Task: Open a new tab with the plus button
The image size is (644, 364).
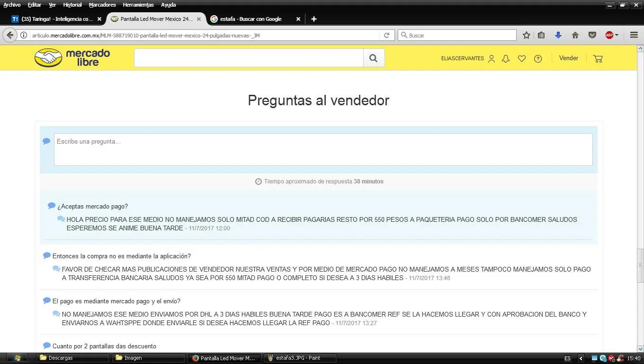Action: coord(313,19)
